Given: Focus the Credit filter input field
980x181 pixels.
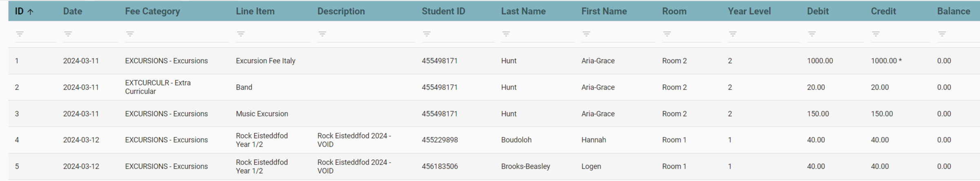Looking at the screenshot, I should point(905,34).
